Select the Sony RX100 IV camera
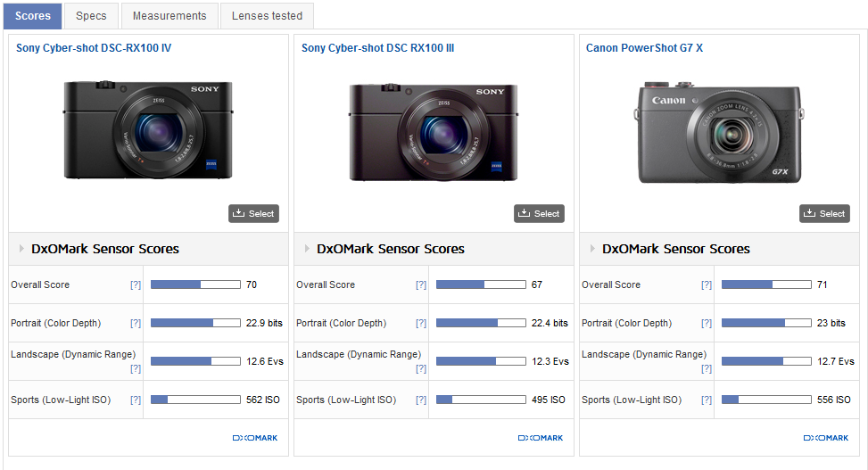This screenshot has width=868, height=470. pos(253,214)
